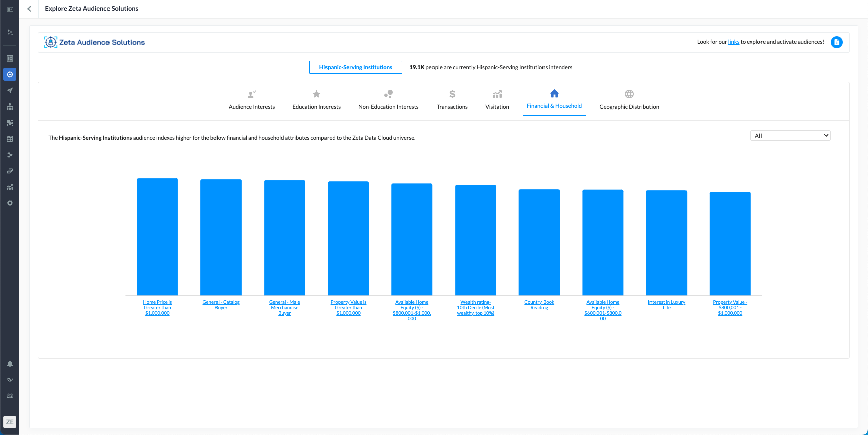The width and height of the screenshot is (868, 435).
Task: Click the sparkle AI icon in sidebar
Action: (10, 33)
